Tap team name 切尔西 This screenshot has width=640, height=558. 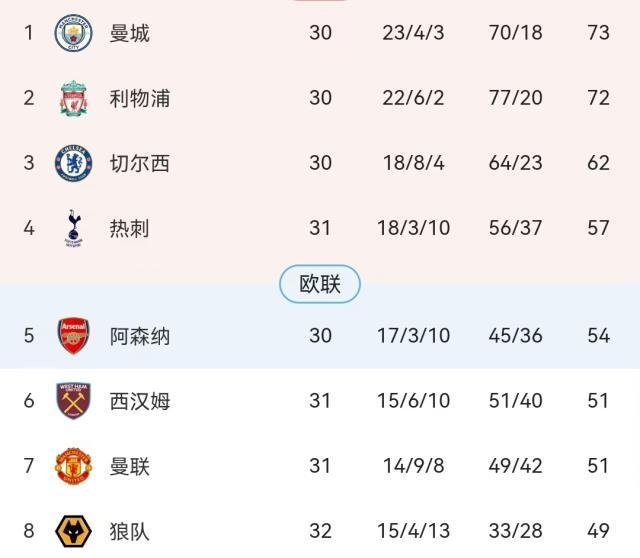pos(140,163)
